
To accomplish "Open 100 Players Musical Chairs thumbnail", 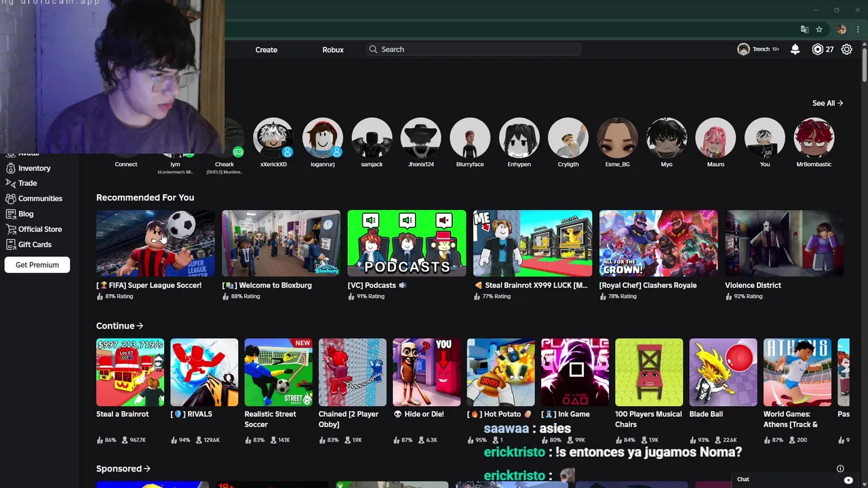I will click(x=649, y=372).
